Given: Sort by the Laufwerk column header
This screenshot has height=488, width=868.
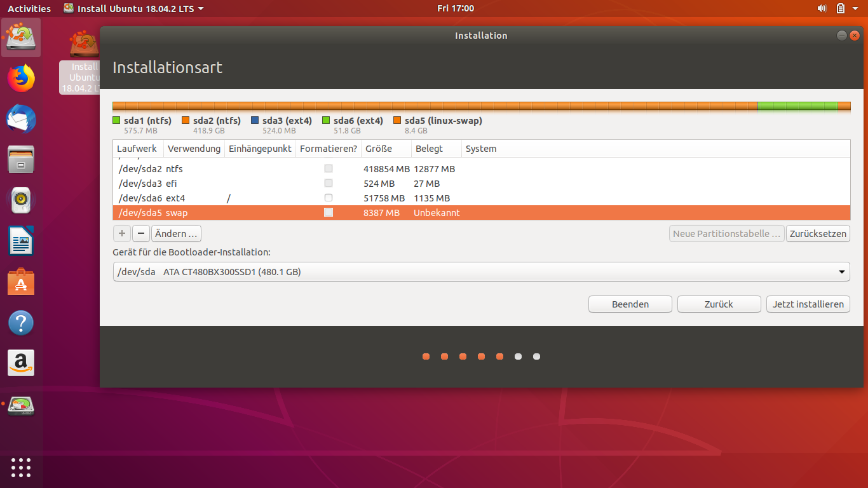Looking at the screenshot, I should click(x=138, y=149).
